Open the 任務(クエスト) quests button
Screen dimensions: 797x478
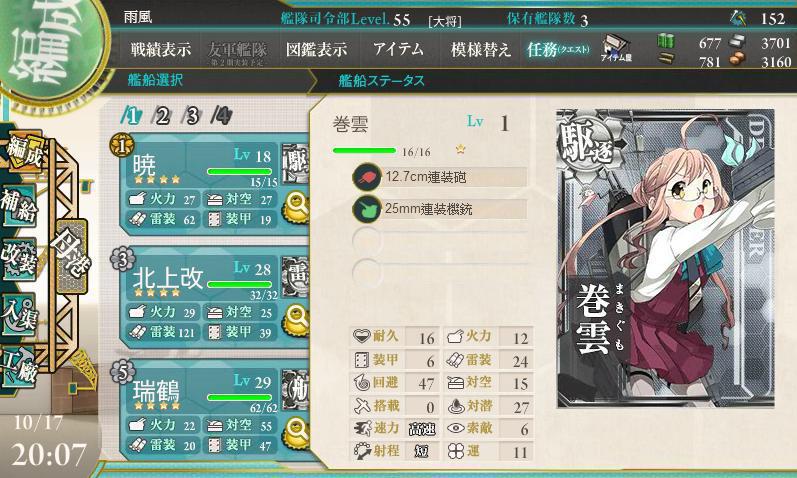click(x=558, y=50)
